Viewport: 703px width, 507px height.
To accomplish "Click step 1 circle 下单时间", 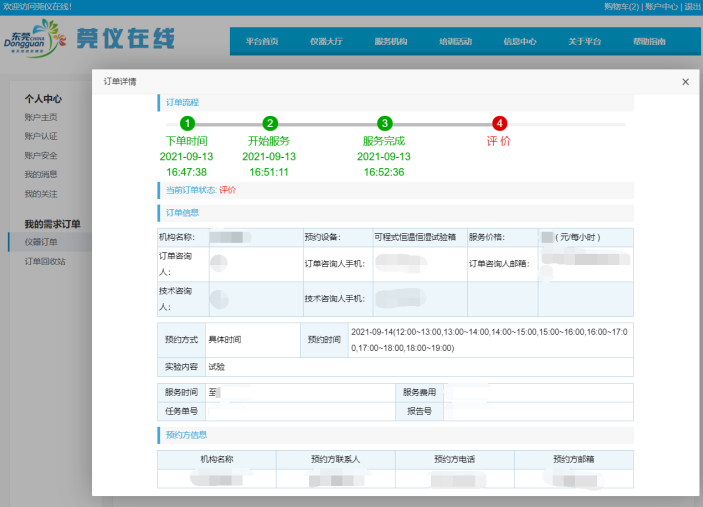I will click(x=187, y=123).
